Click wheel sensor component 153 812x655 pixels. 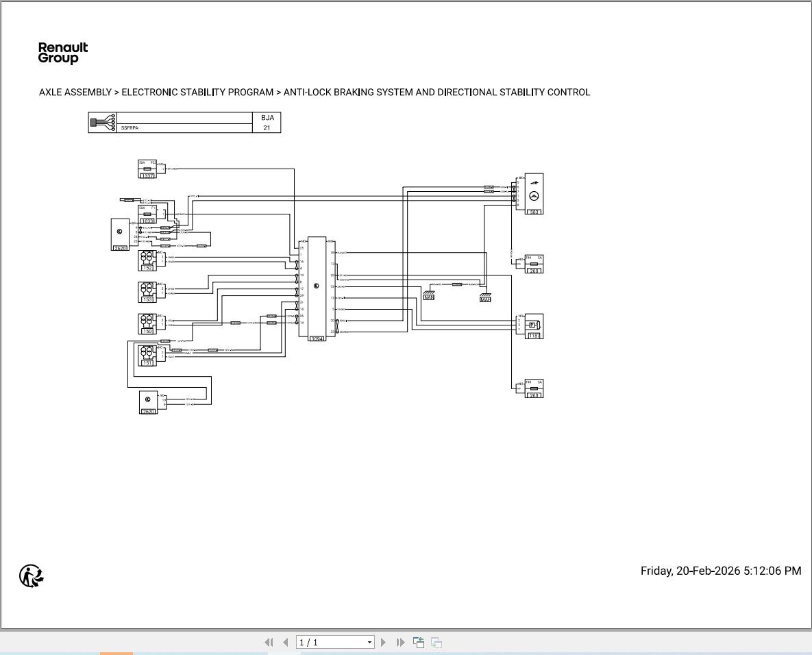click(x=147, y=292)
